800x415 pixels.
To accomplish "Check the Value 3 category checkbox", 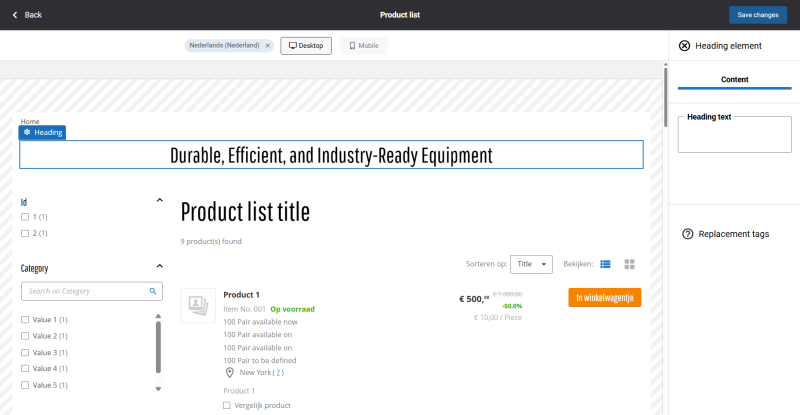I will tap(25, 352).
